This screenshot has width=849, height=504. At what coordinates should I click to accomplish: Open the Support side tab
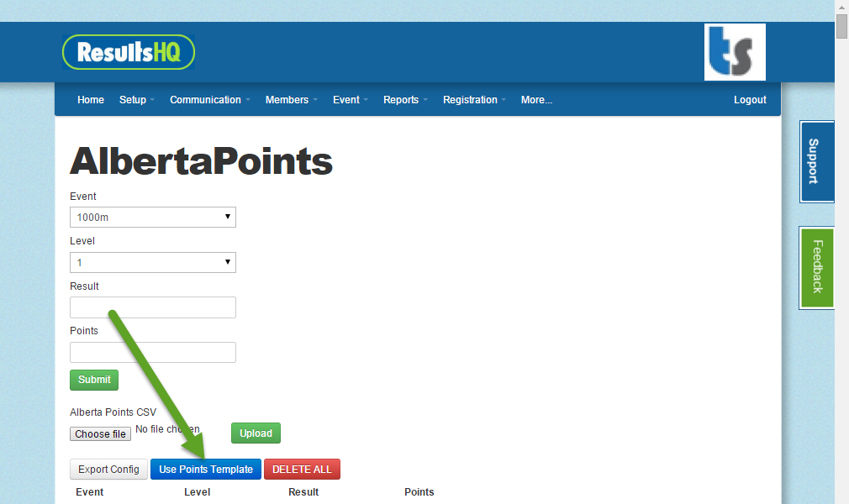point(816,161)
